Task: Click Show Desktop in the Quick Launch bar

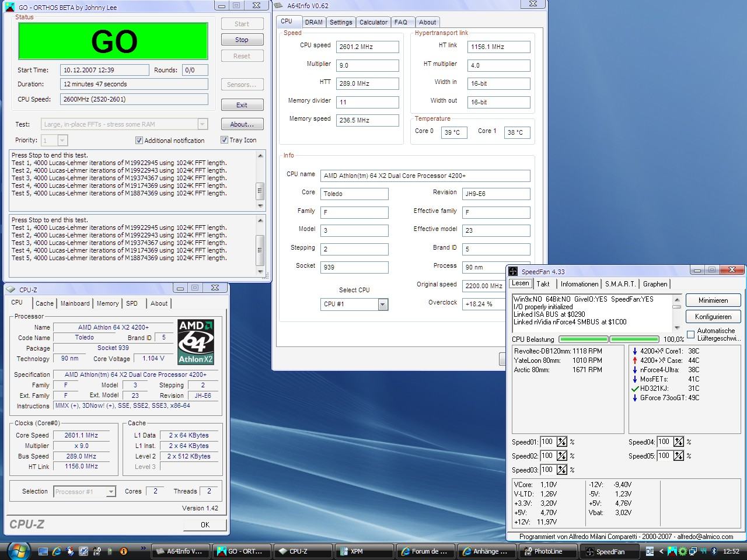Action: point(43,551)
